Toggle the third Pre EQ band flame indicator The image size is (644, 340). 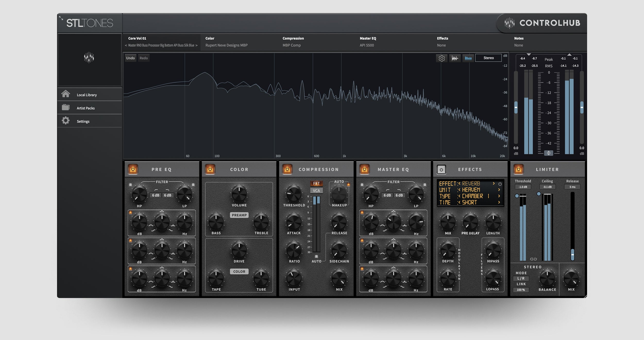tap(130, 268)
